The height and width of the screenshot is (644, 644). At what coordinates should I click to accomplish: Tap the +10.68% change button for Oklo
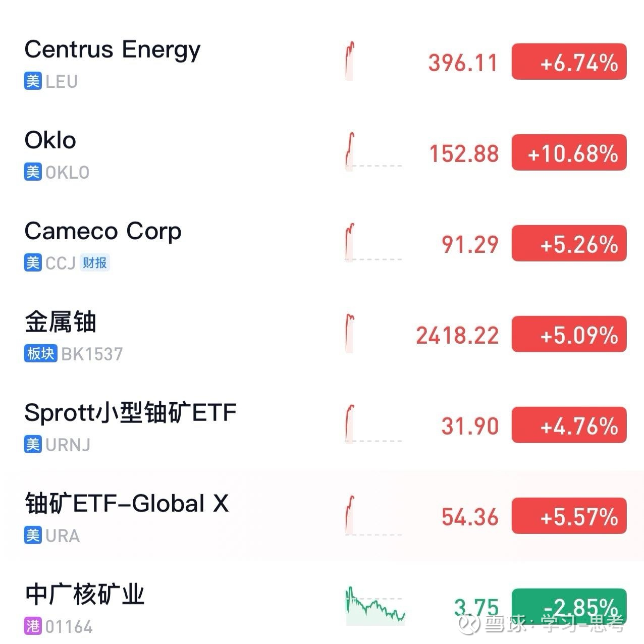click(x=569, y=153)
